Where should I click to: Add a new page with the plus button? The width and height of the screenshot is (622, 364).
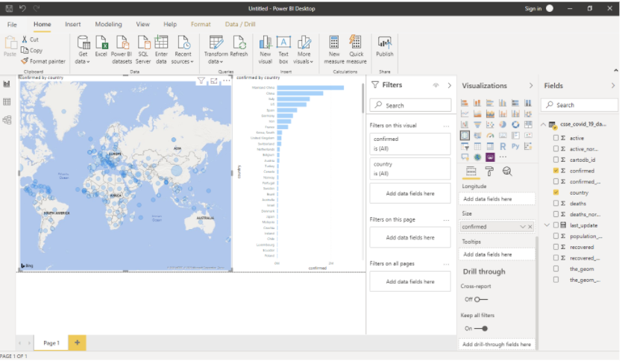77,342
